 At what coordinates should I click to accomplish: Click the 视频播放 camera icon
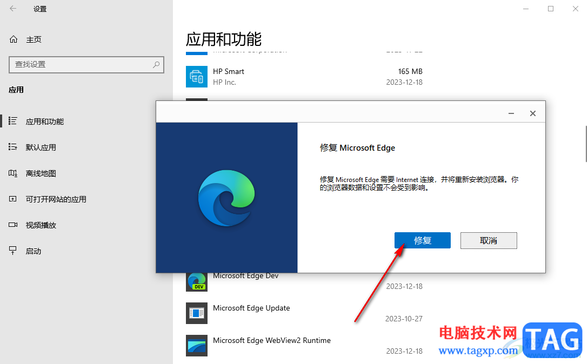(13, 225)
